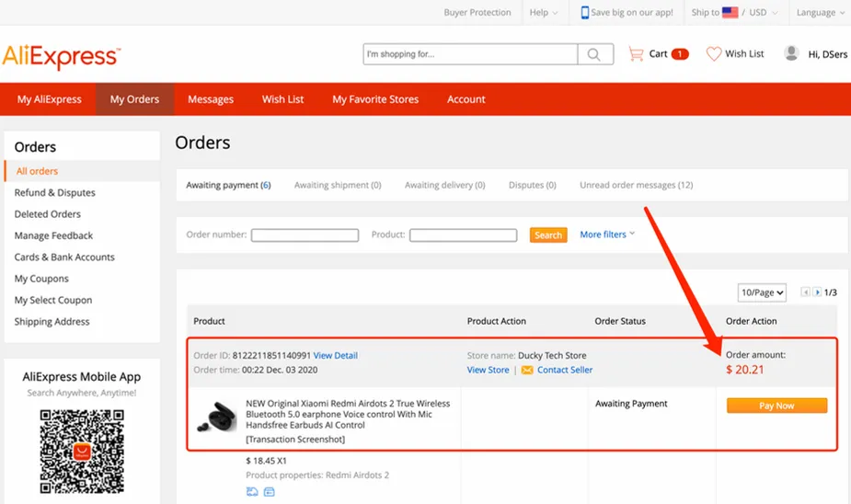This screenshot has width=851, height=504.
Task: Click the US flag ship-to icon
Action: pyautogui.click(x=730, y=12)
